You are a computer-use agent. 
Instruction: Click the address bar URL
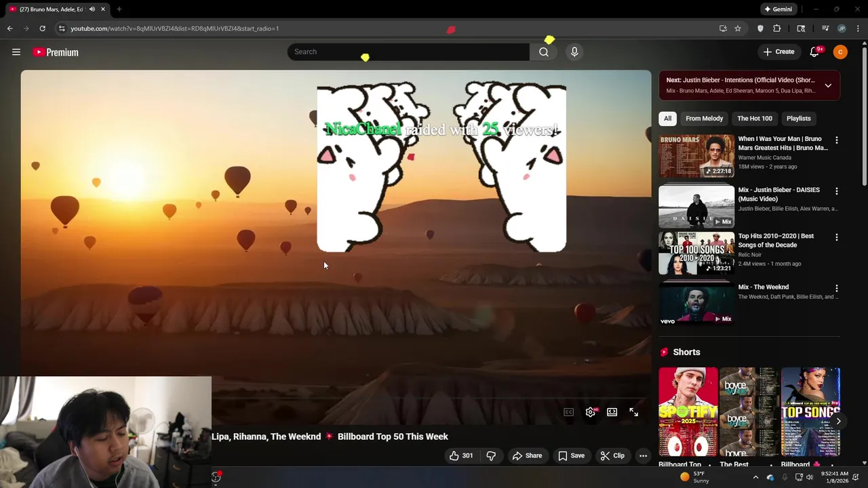(175, 28)
